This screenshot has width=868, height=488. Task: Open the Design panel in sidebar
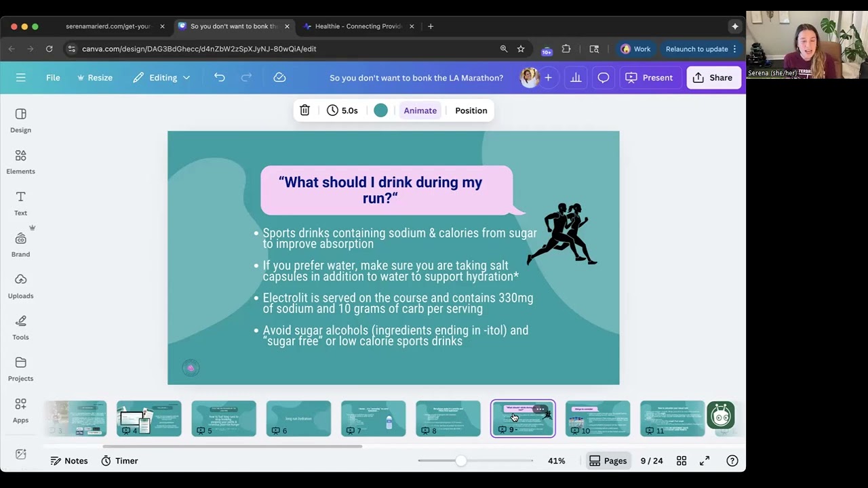coord(20,121)
